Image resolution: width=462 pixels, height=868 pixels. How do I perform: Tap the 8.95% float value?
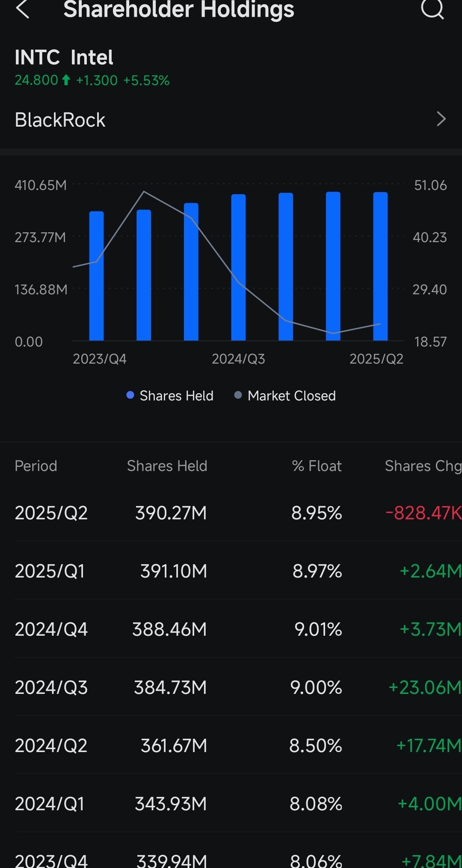click(317, 513)
